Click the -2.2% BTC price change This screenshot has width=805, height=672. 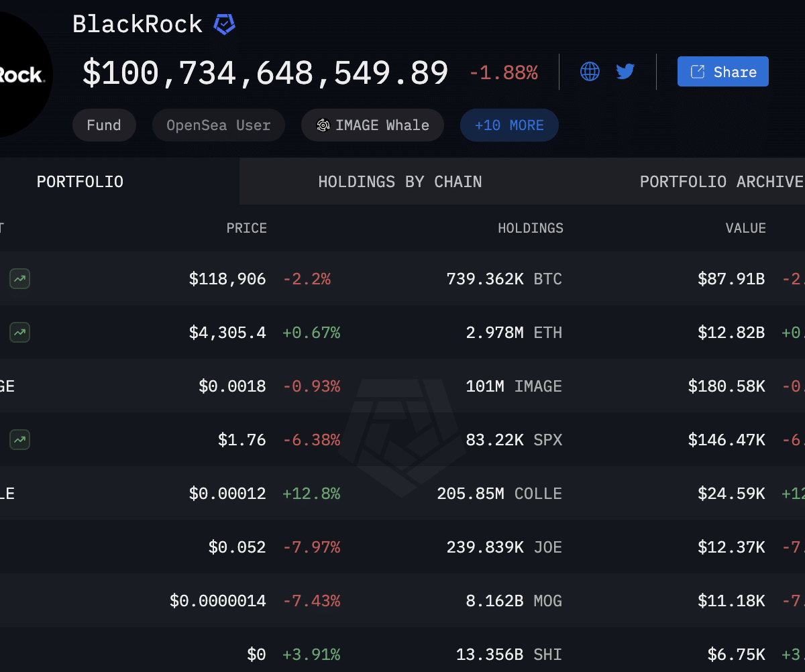coord(307,279)
